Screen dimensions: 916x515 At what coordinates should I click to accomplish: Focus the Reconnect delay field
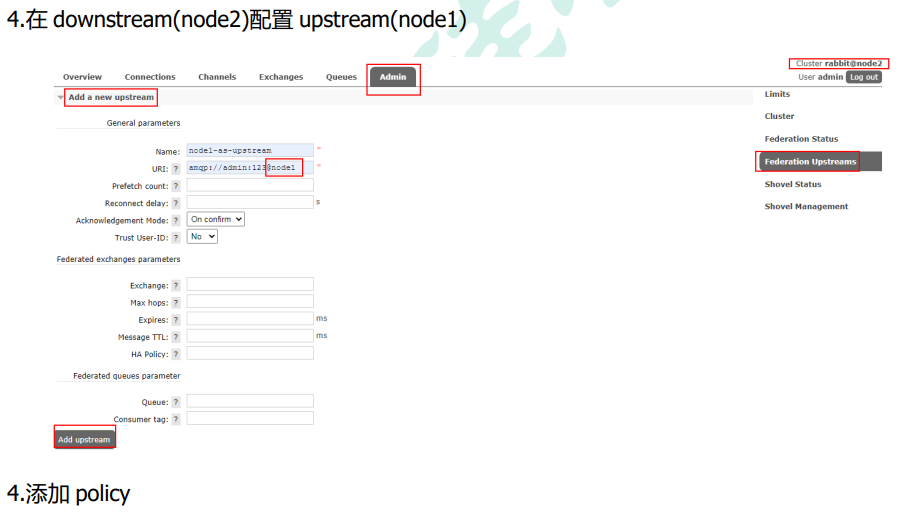pos(250,202)
